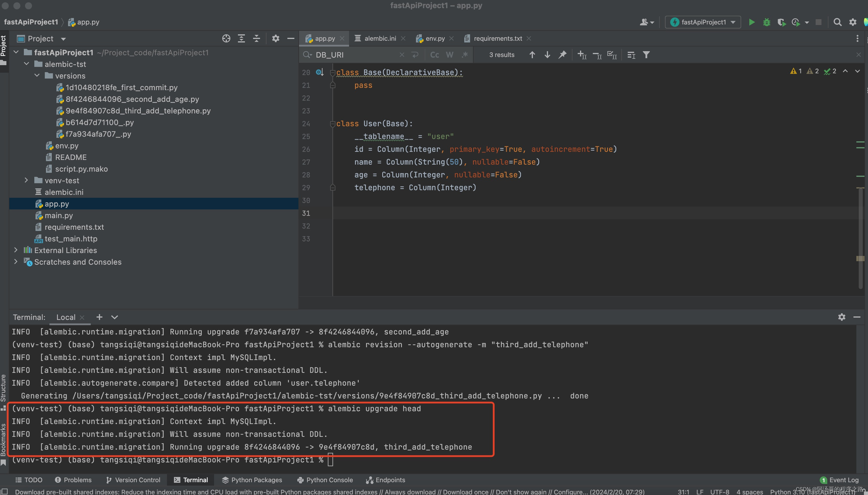Toggle Words (W) search option
This screenshot has height=495, width=868.
tap(449, 55)
